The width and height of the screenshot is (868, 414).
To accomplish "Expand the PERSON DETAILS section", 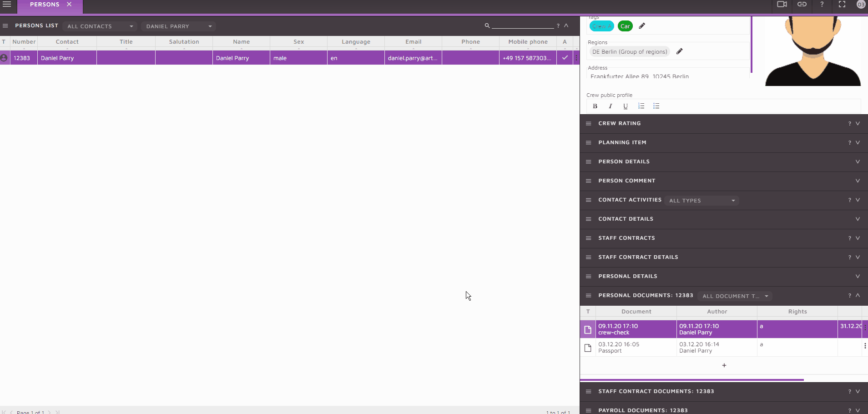I will (858, 162).
